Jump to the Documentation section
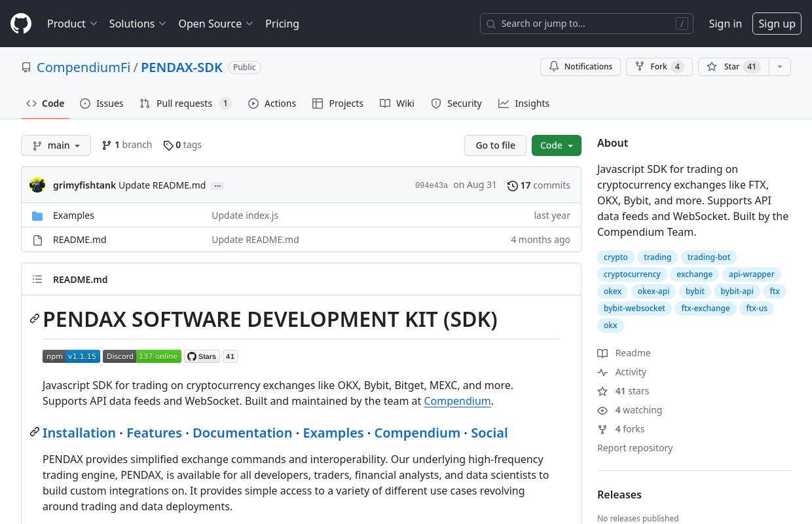Viewport: 812px width, 524px height. [242, 433]
